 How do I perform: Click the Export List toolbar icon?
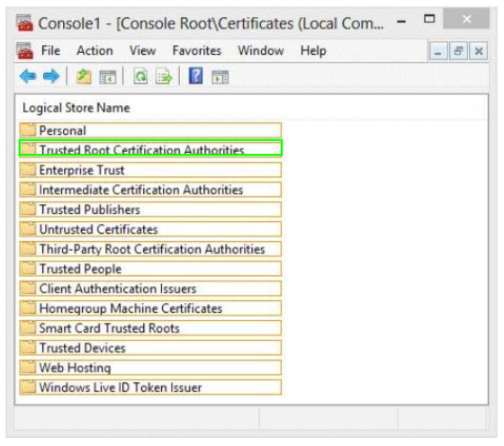[164, 76]
